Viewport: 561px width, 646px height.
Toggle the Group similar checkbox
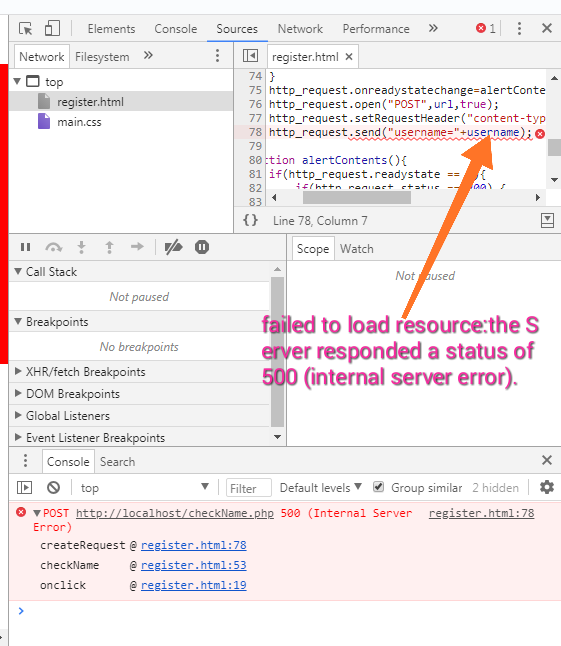pos(378,487)
